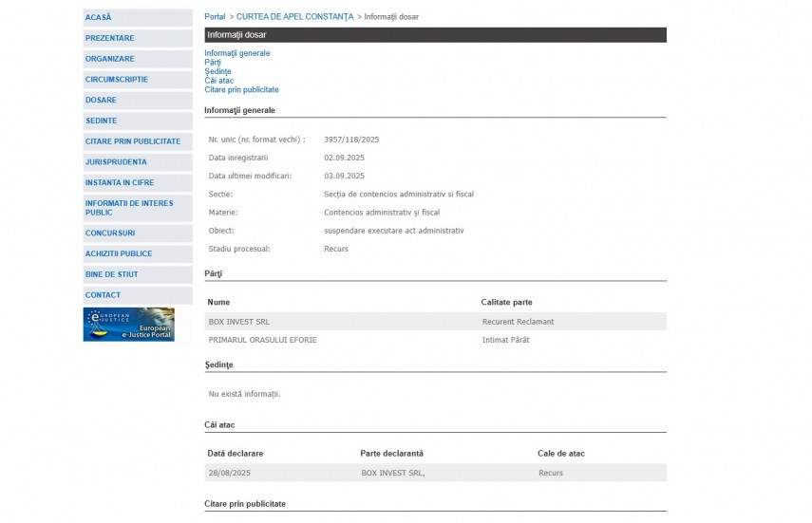The image size is (812, 523).
Task: Click Recurs in Cale de atac column
Action: (x=551, y=474)
